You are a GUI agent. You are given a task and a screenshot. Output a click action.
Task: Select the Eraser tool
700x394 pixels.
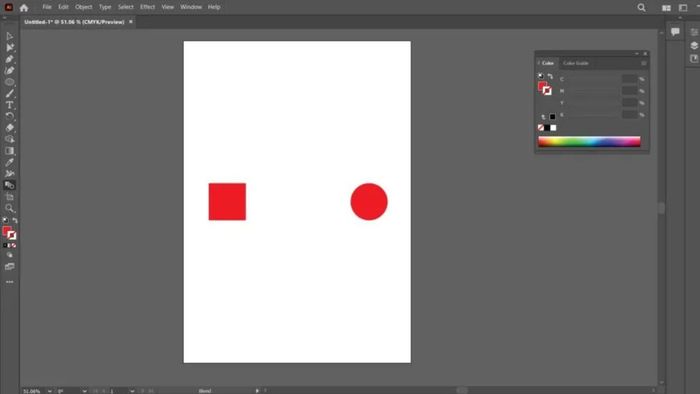9,128
